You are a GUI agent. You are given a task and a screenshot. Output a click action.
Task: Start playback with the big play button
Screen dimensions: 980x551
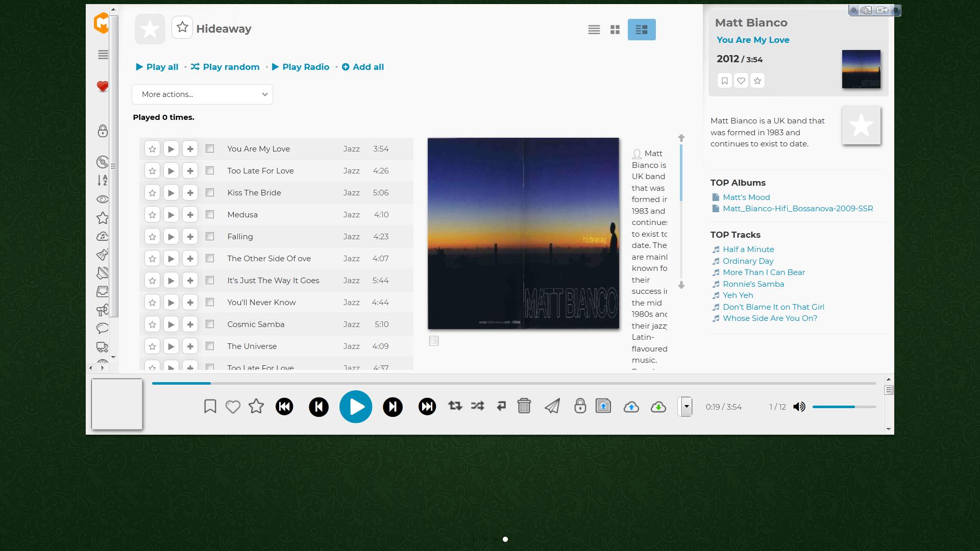(x=356, y=407)
